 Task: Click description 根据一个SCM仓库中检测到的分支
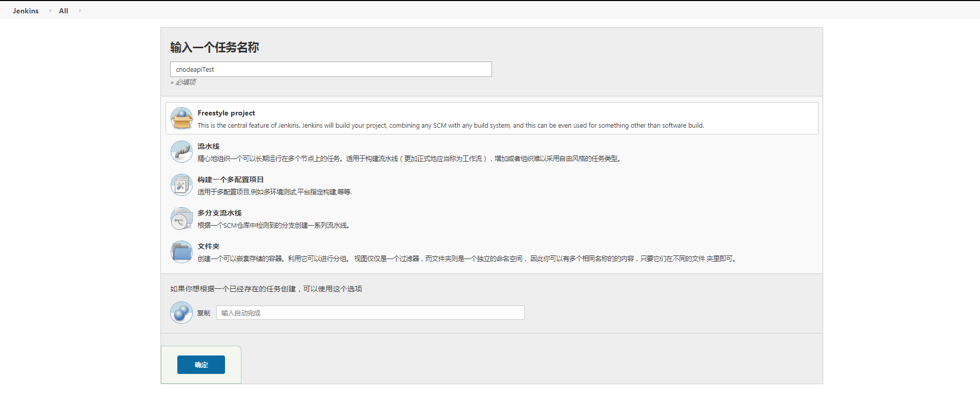tap(274, 225)
